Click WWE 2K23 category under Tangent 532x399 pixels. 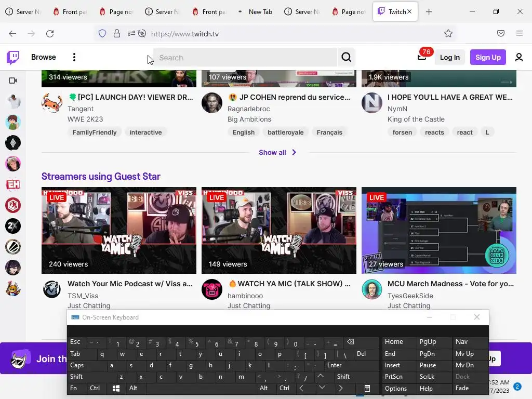coord(85,119)
